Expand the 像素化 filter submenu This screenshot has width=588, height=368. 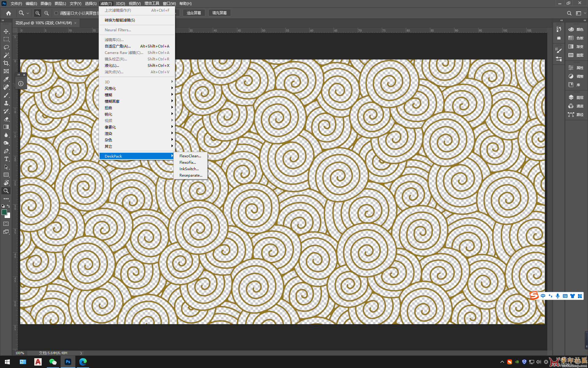(x=137, y=127)
